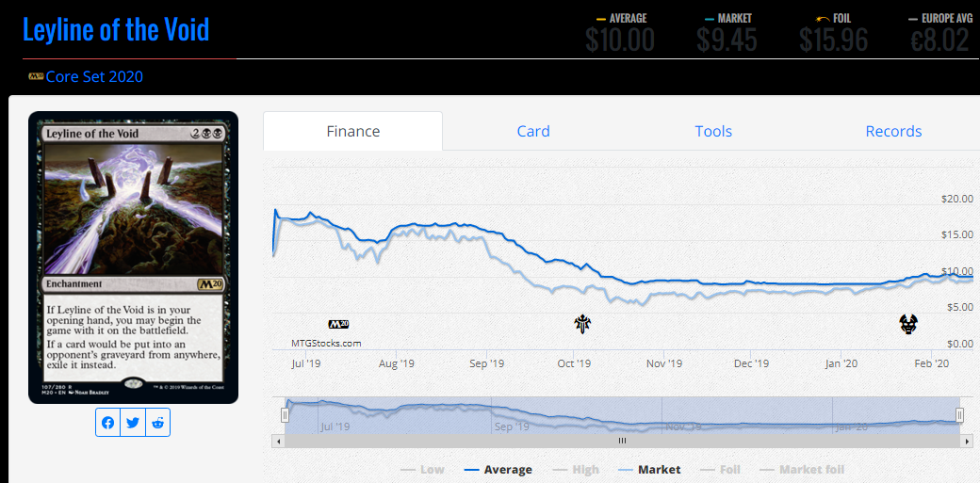Image resolution: width=980 pixels, height=483 pixels.
Task: Click the Leyline of the Void card image
Action: tap(133, 257)
